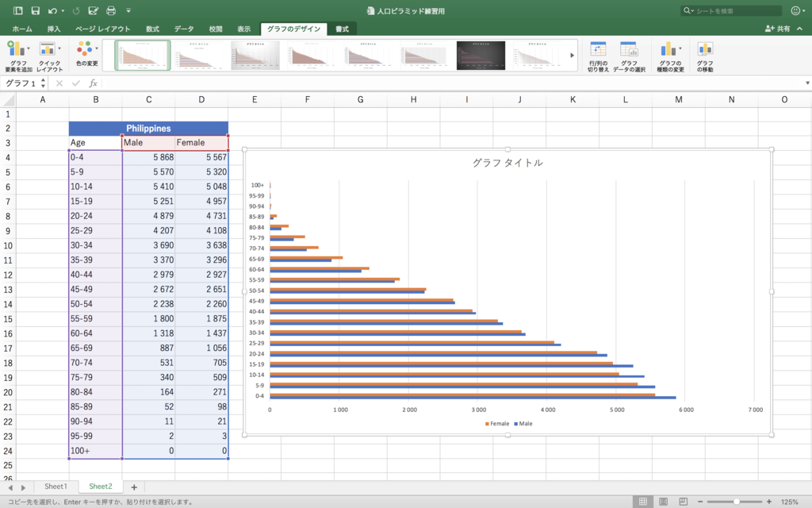Open the customize quick access toolbar dropdown
Screen dimensions: 812x508
tap(128, 10)
